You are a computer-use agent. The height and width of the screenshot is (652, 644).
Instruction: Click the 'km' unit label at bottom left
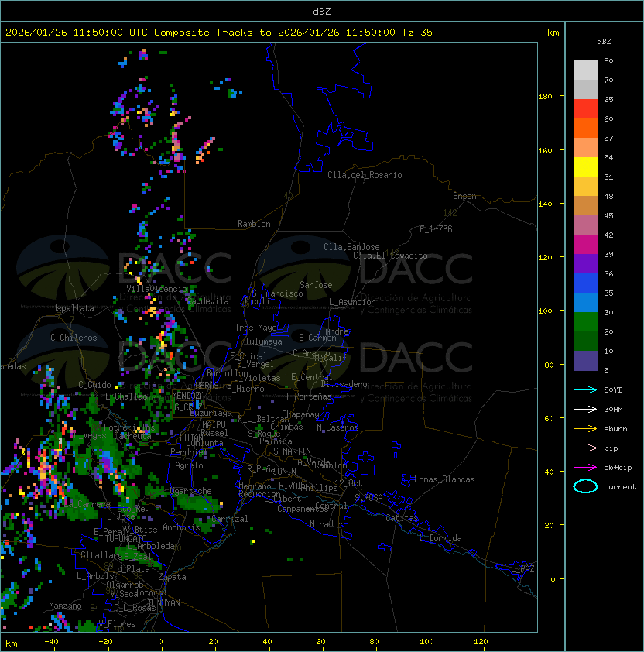(12, 643)
